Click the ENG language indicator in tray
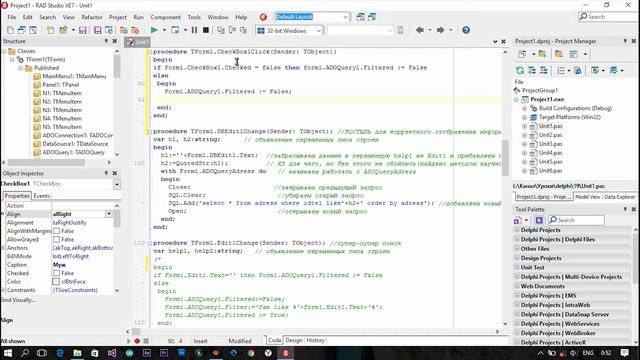 (x=588, y=353)
